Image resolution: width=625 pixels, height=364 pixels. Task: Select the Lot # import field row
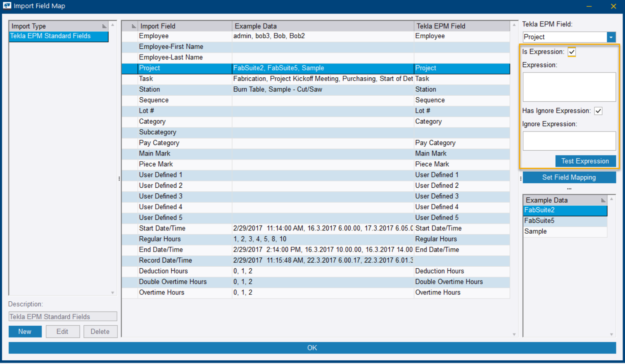[x=316, y=111]
